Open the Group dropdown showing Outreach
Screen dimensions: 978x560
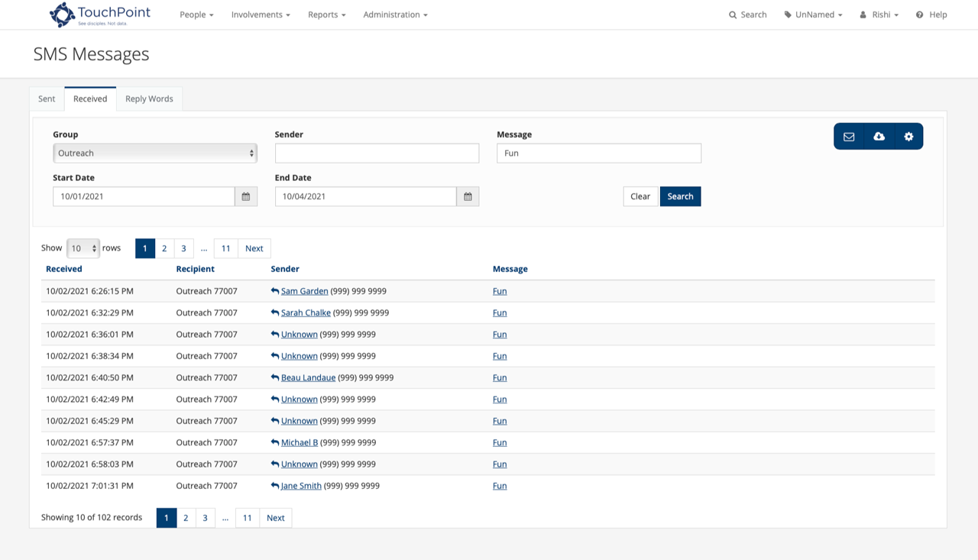tap(155, 153)
